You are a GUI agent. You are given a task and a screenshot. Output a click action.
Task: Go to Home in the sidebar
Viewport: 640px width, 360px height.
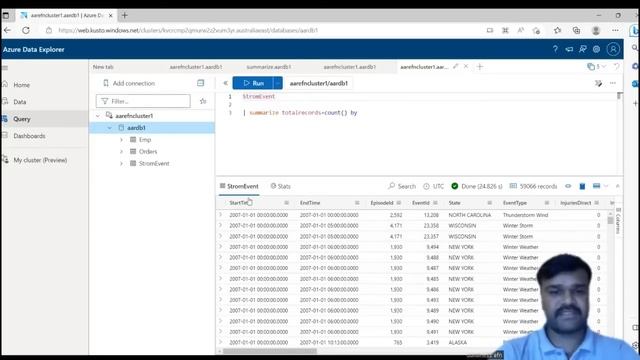pyautogui.click(x=21, y=85)
